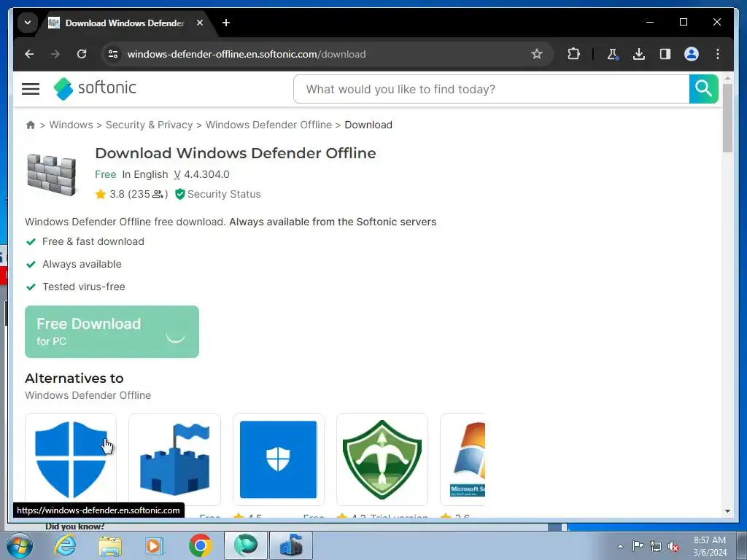Click the muted volume tray icon
Screen dimensions: 747x560
(x=673, y=546)
